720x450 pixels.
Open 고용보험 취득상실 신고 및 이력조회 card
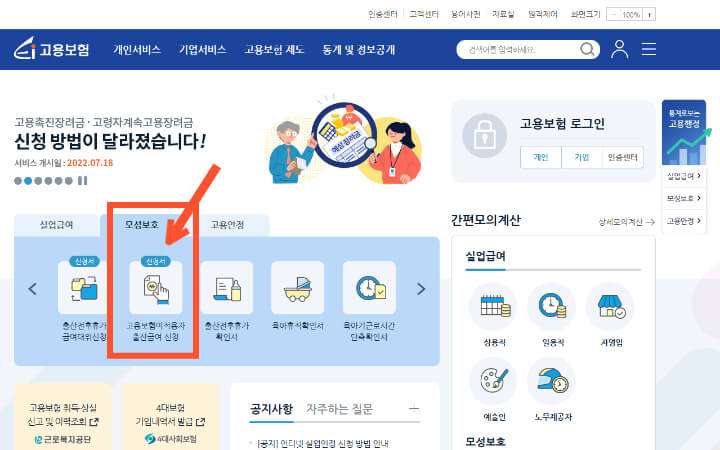click(x=63, y=417)
